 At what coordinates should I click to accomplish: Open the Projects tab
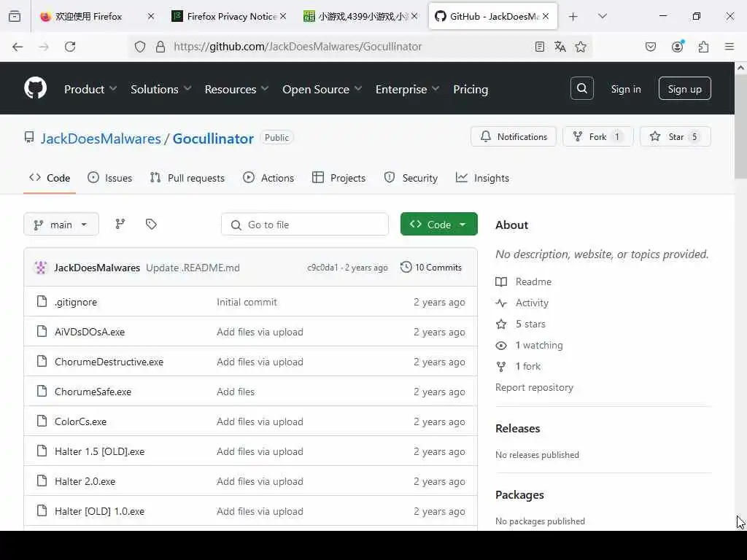click(x=338, y=178)
